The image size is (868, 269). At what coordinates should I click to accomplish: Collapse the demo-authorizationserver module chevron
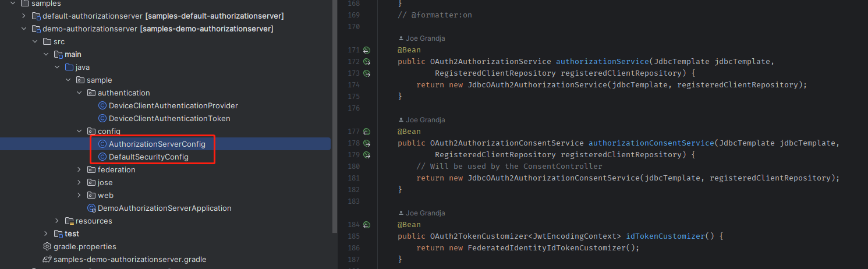[24, 29]
